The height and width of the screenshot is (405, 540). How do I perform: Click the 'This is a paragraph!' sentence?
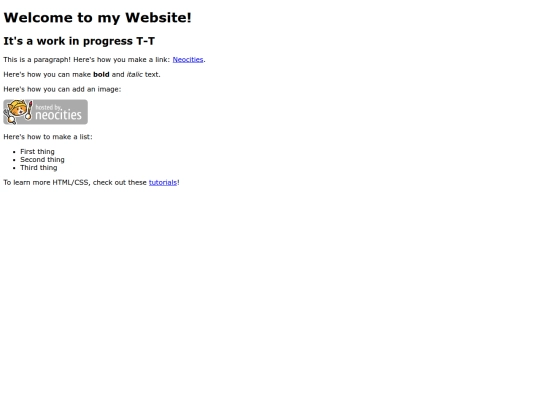click(x=37, y=60)
